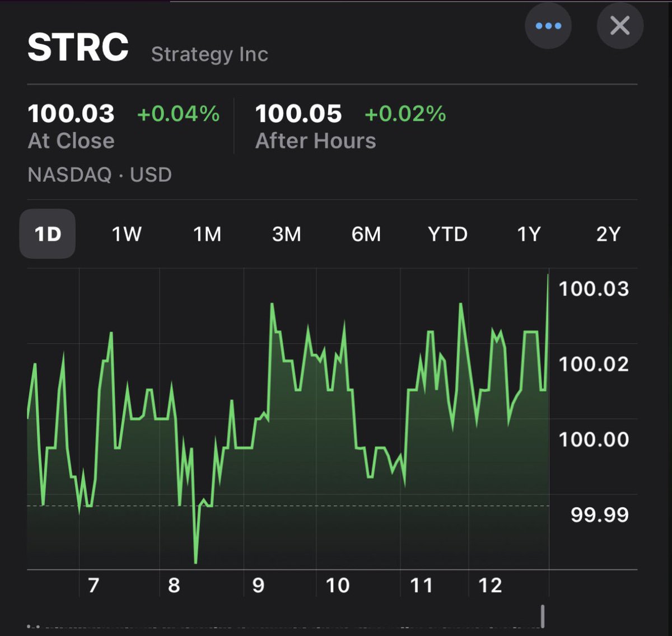Tap the 100.02 y-axis label

[594, 364]
